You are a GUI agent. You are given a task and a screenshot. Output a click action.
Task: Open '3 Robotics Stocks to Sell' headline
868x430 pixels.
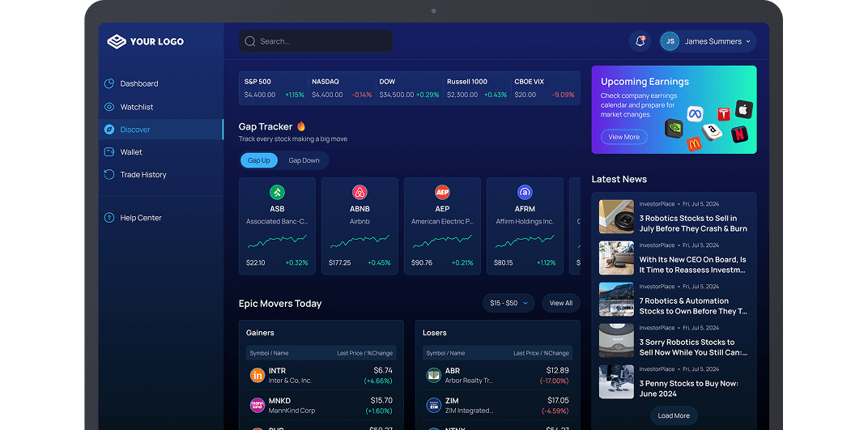693,224
